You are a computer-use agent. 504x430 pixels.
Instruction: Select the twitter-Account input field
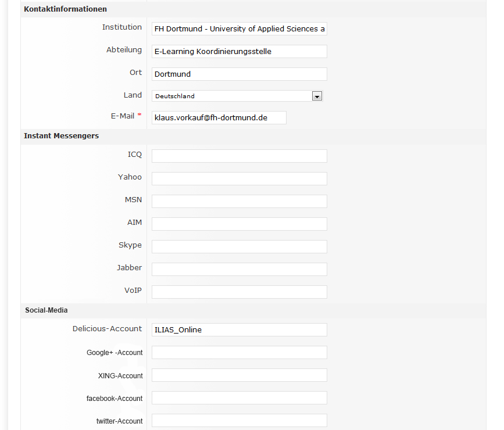(239, 421)
